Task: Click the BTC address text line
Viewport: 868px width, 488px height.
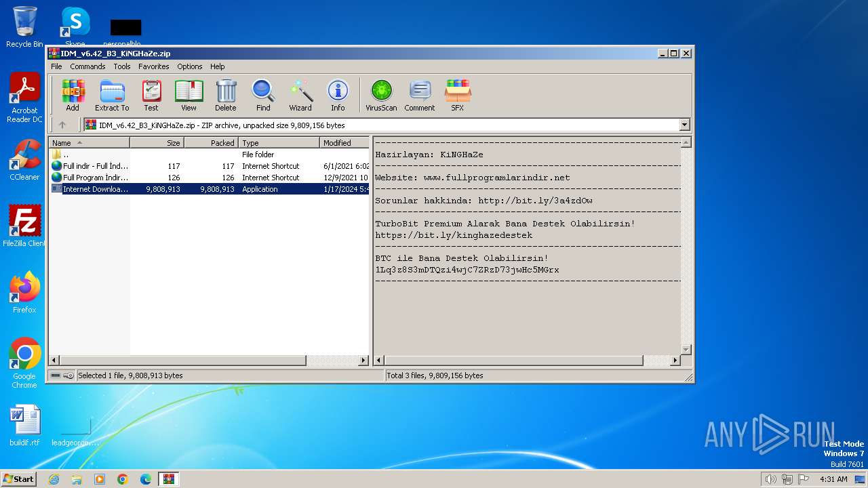Action: point(467,270)
